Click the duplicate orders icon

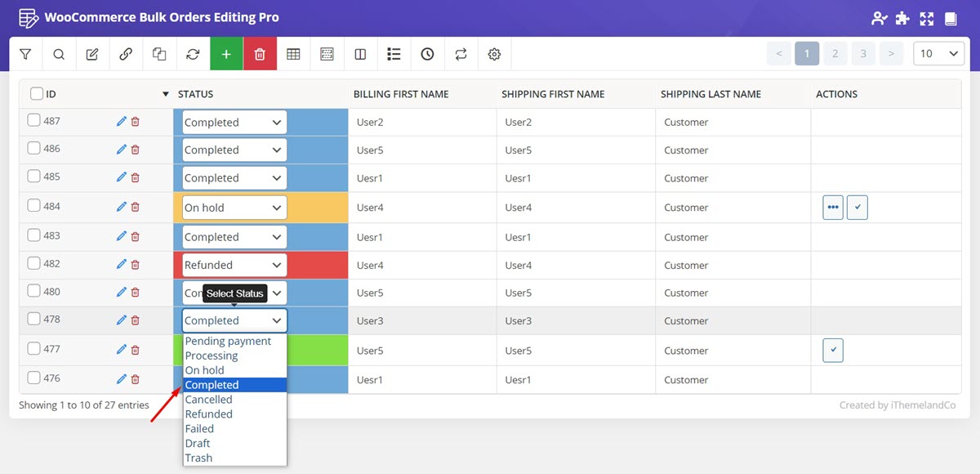(x=159, y=54)
